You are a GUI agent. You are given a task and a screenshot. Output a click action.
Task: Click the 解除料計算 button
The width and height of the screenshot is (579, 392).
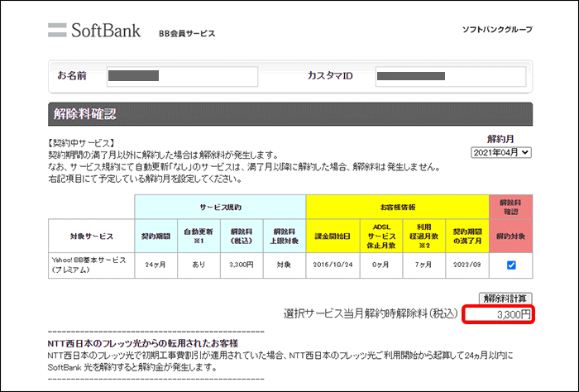(x=505, y=299)
